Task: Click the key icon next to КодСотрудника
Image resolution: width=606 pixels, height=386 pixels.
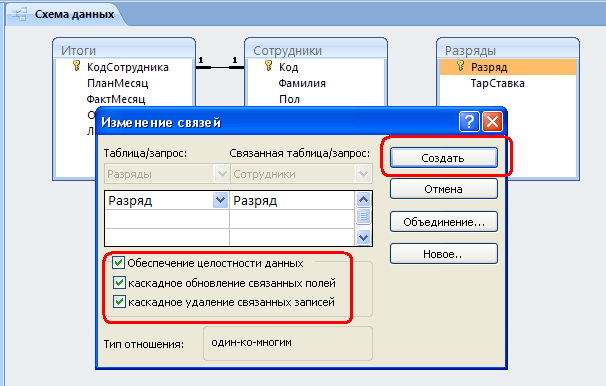Action: click(x=77, y=66)
